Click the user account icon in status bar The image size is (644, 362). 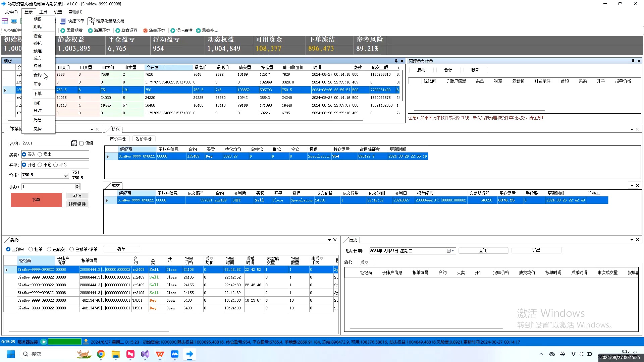tap(86, 342)
